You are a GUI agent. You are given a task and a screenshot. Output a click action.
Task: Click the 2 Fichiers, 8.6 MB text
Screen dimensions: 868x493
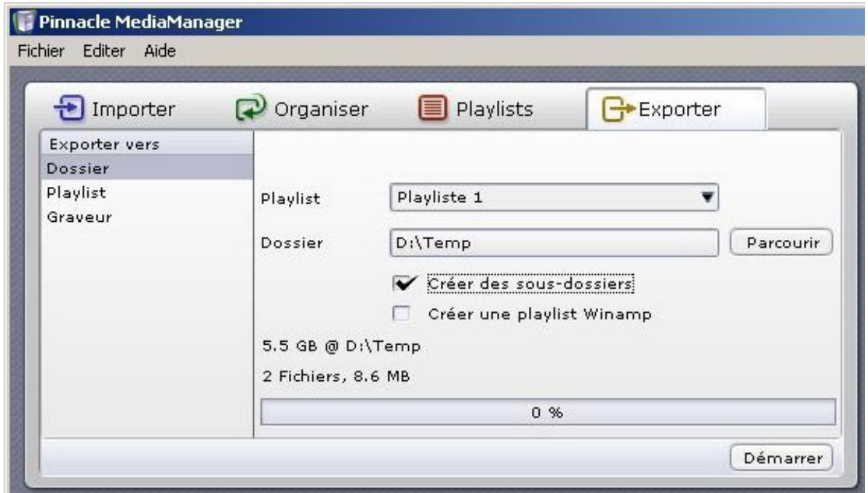point(336,376)
